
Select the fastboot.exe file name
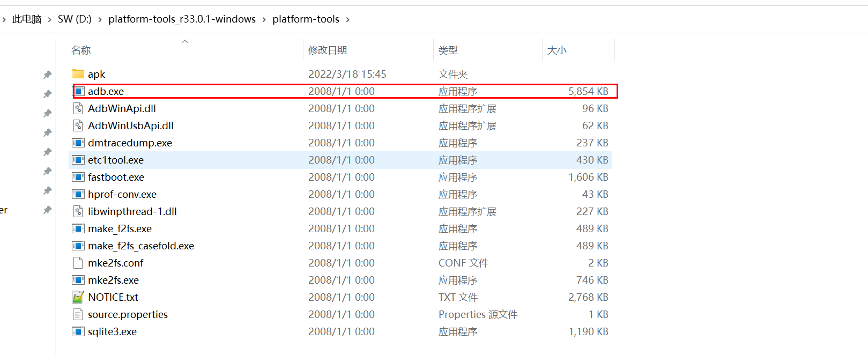(x=116, y=177)
